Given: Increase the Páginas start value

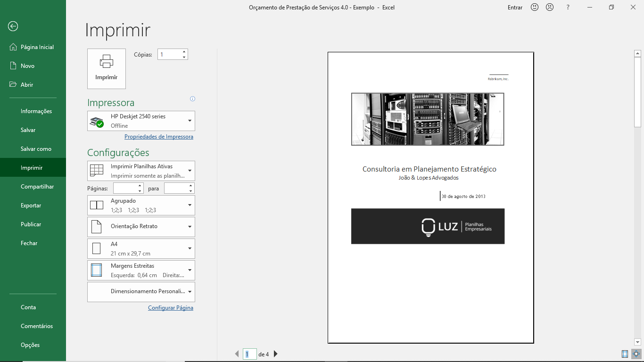Looking at the screenshot, I should (x=140, y=186).
